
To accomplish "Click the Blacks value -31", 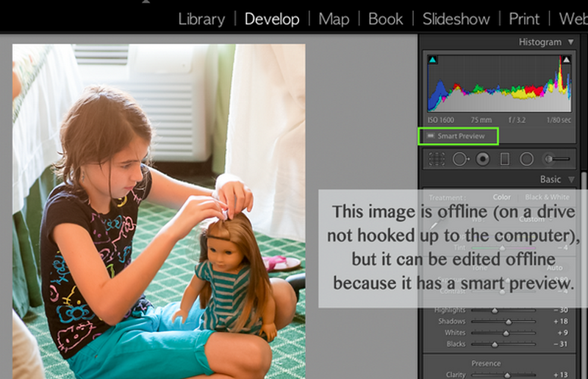I will [561, 344].
